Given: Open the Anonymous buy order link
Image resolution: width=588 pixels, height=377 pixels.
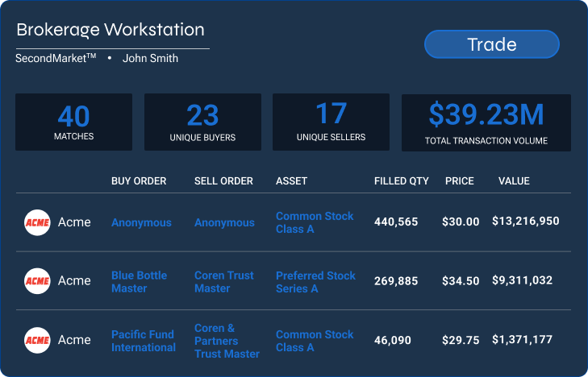Looking at the screenshot, I should click(x=141, y=222).
